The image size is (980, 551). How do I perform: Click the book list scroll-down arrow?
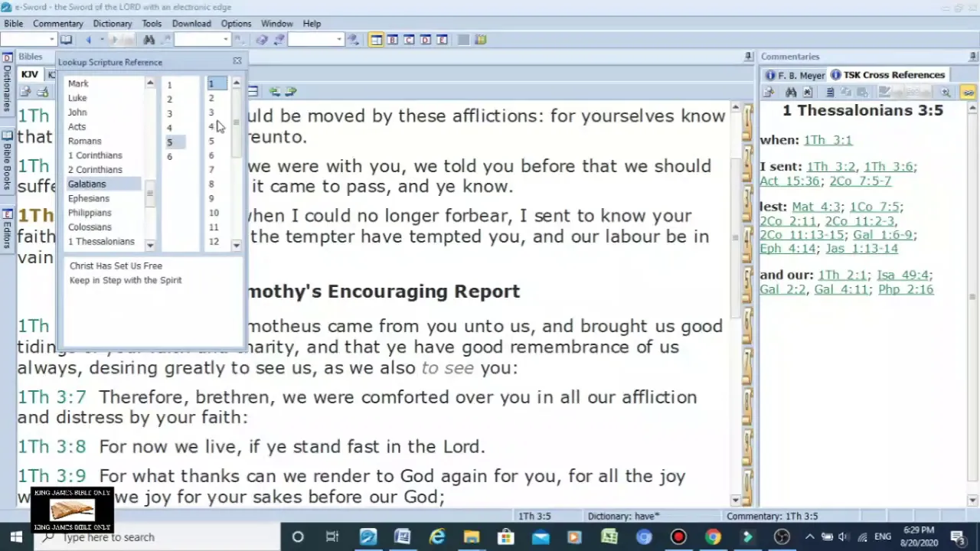(x=150, y=245)
